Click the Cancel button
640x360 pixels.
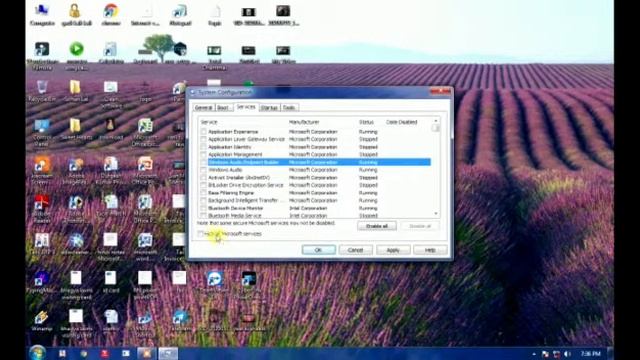(356, 250)
